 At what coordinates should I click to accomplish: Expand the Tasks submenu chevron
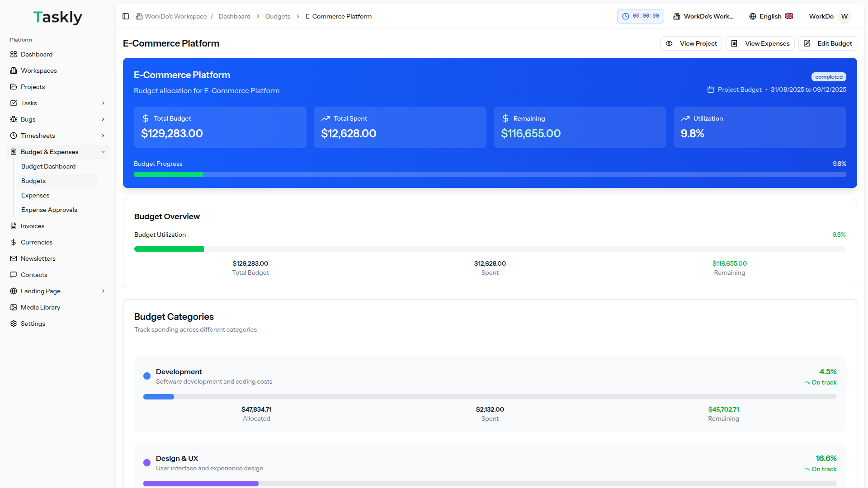(x=103, y=103)
